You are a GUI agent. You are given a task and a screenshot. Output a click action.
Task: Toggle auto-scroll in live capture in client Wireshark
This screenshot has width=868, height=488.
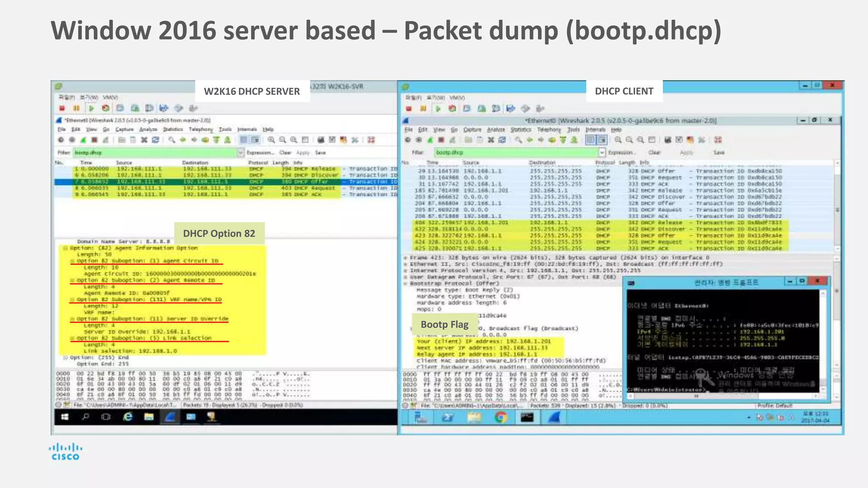(x=601, y=140)
